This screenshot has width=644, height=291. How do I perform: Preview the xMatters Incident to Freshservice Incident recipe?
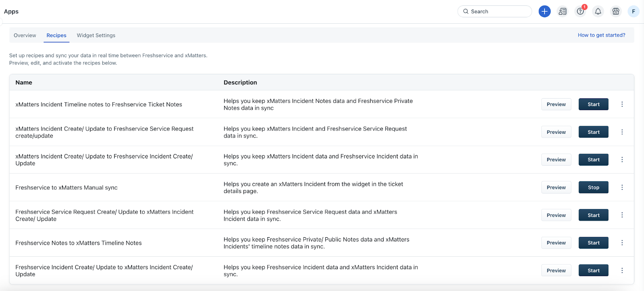pyautogui.click(x=556, y=160)
